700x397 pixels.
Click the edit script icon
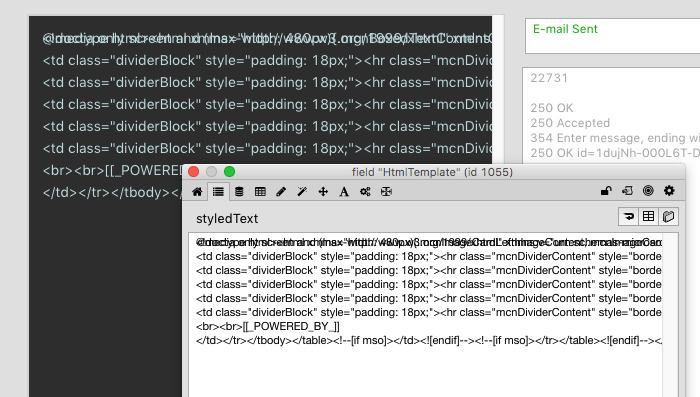[x=627, y=191]
